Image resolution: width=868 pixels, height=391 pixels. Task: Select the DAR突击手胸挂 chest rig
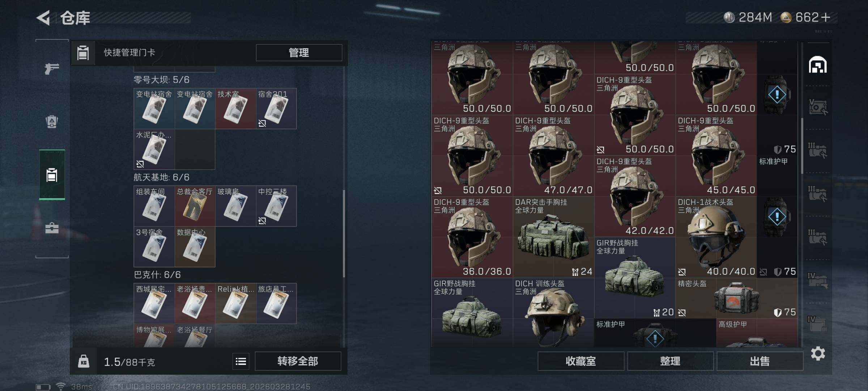pos(553,237)
